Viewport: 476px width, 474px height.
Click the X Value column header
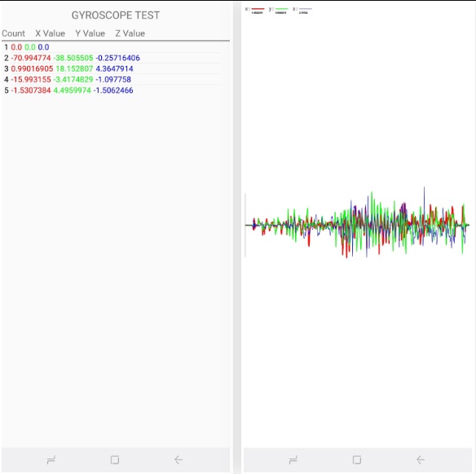(x=50, y=33)
